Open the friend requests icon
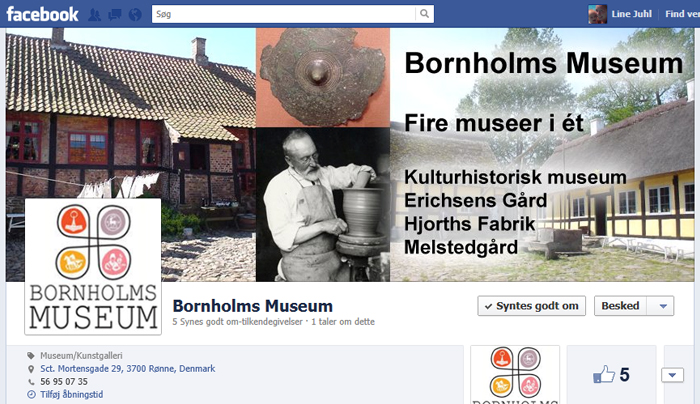 click(94, 15)
